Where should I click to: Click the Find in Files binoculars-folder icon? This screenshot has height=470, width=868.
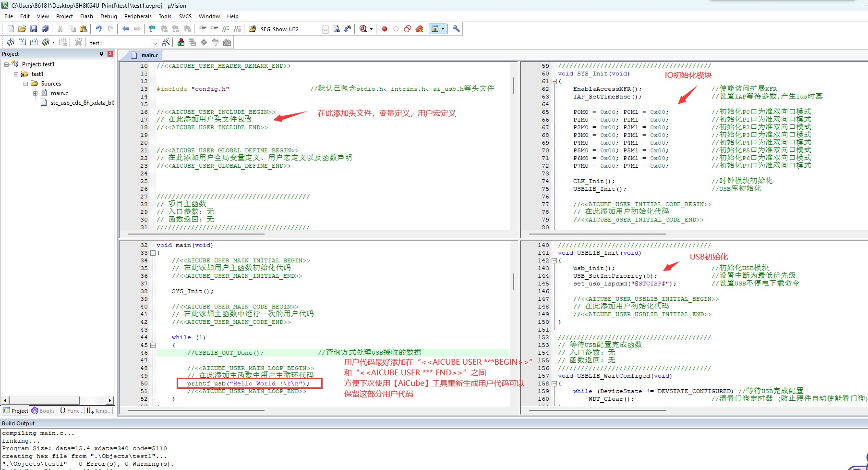pyautogui.click(x=252, y=29)
